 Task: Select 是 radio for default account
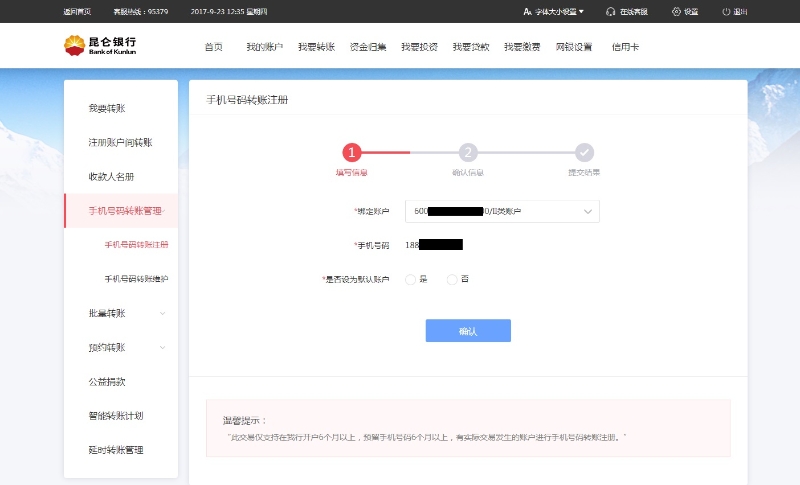[x=411, y=279]
